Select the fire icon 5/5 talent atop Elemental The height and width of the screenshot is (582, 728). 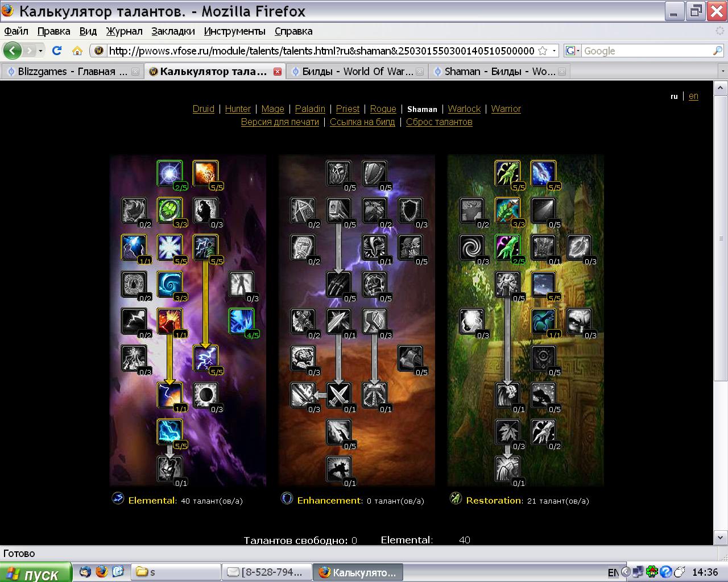click(205, 174)
